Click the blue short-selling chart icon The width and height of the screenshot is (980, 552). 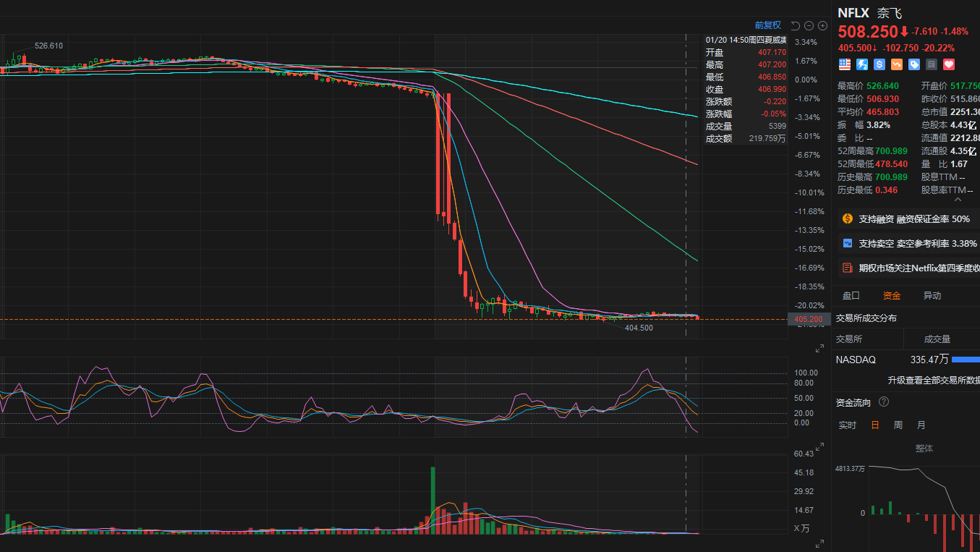pos(848,243)
